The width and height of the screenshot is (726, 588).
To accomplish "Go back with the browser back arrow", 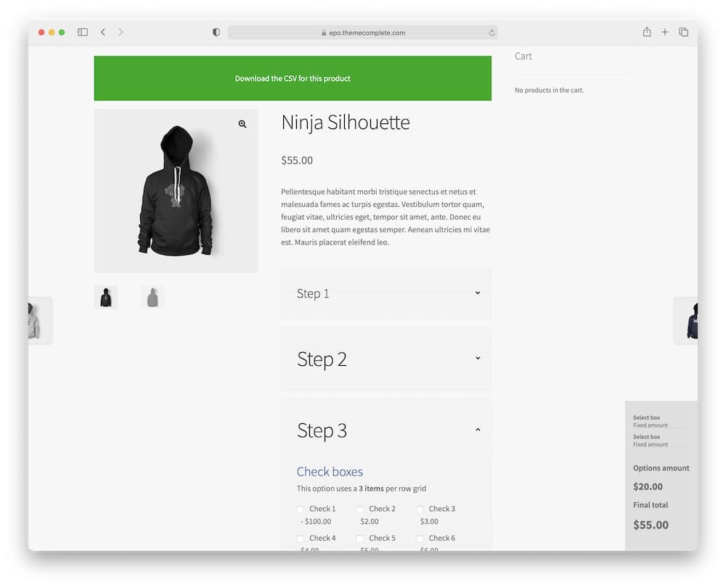I will click(x=103, y=32).
